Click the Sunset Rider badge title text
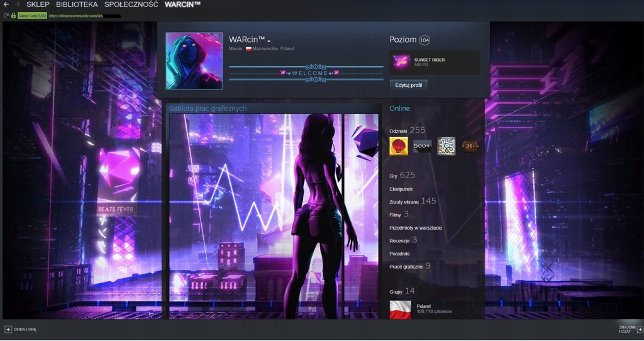 (430, 60)
